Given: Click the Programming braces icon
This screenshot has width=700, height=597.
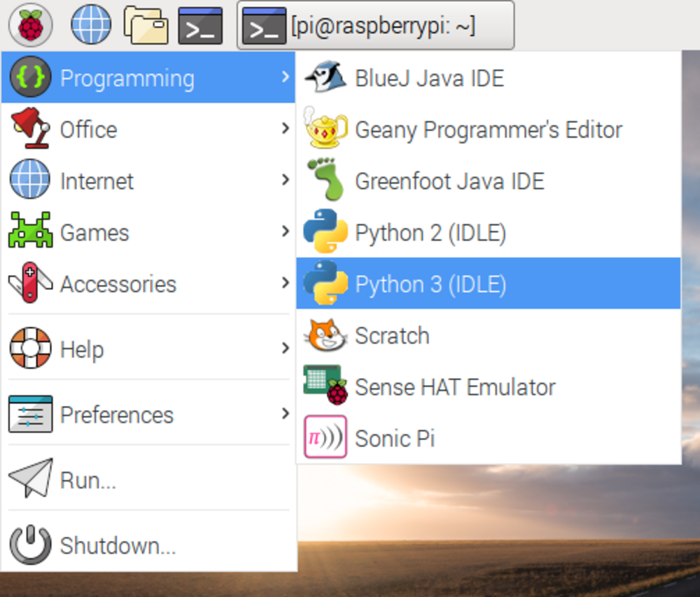Looking at the screenshot, I should (30, 77).
